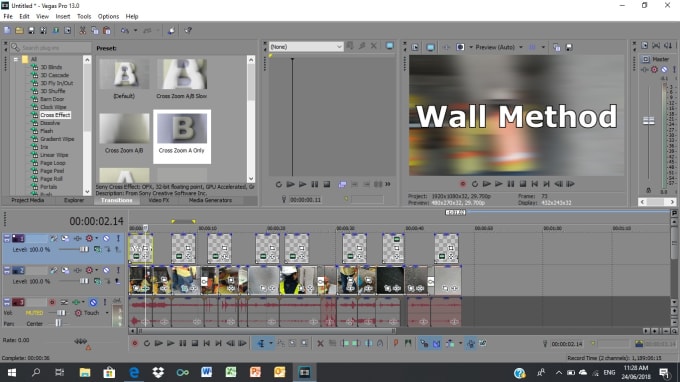Screen dimensions: 680x382
Task: Mute video track 2
Action: click(106, 270)
